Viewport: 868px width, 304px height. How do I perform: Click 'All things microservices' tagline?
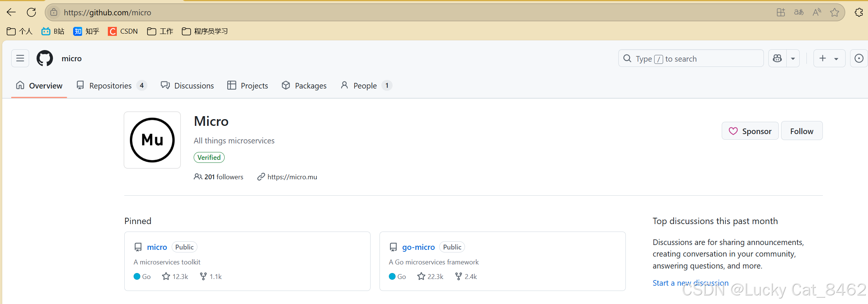tap(234, 140)
